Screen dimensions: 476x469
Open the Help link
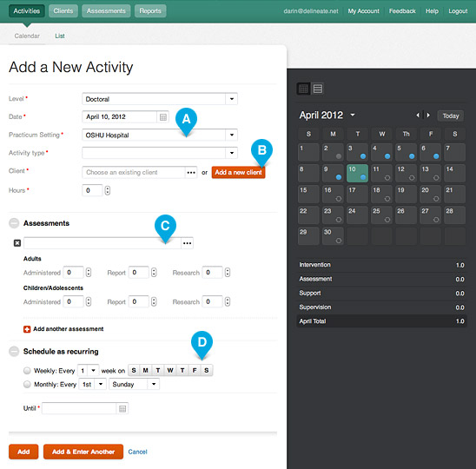click(x=432, y=11)
